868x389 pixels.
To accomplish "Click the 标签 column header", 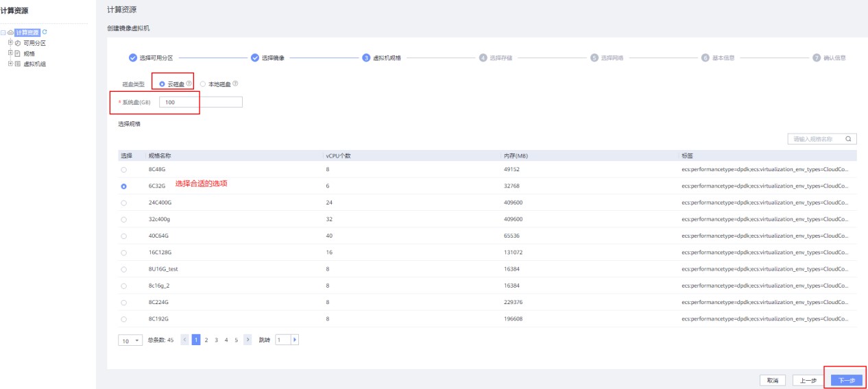I will tap(688, 156).
